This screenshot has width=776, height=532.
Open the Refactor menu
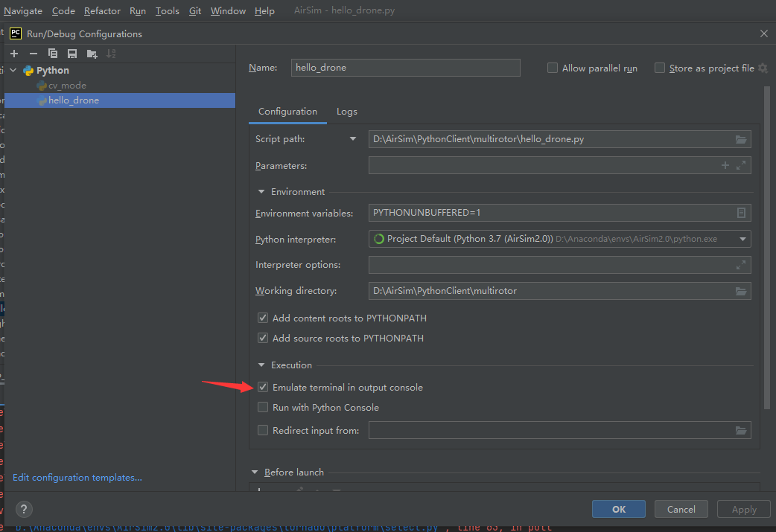[102, 10]
